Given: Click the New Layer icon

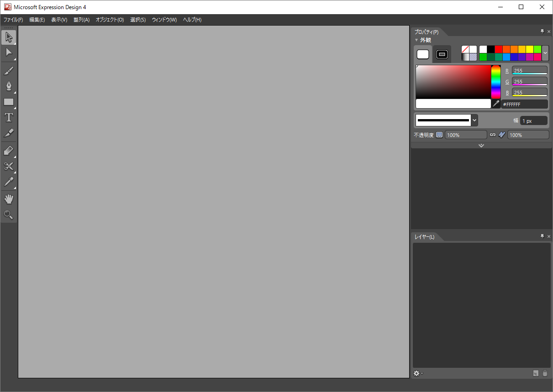Looking at the screenshot, I should click(536, 373).
